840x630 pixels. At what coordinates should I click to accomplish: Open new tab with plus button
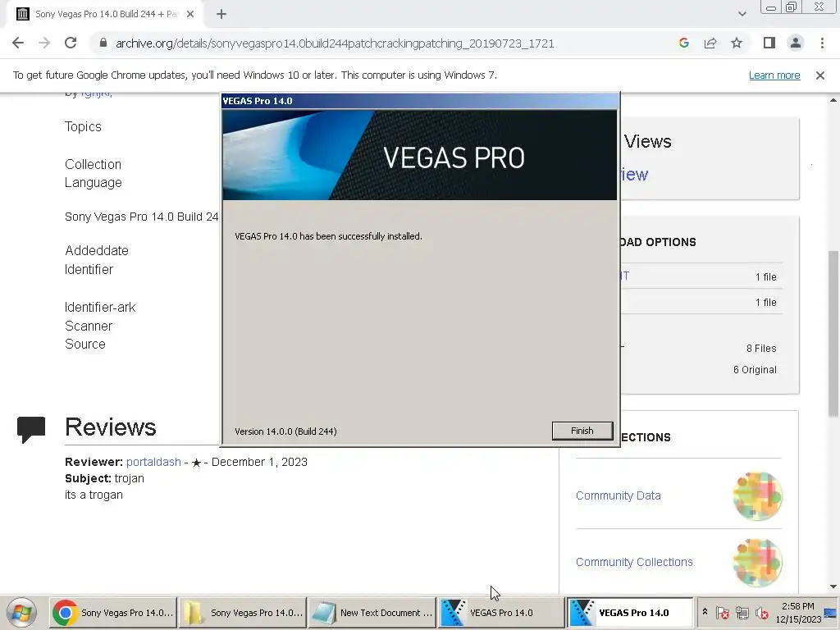point(221,15)
